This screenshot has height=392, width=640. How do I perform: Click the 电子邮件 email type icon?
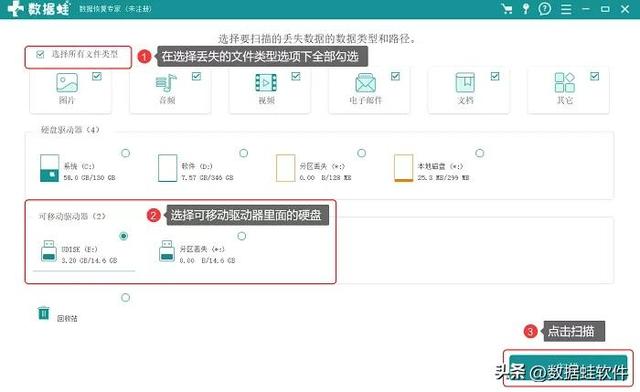[365, 83]
